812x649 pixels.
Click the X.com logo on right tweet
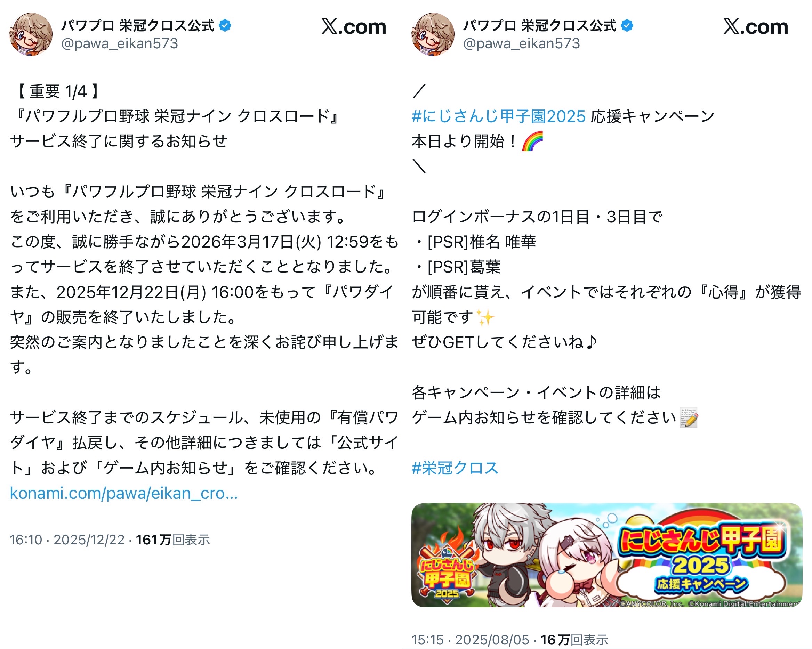756,27
